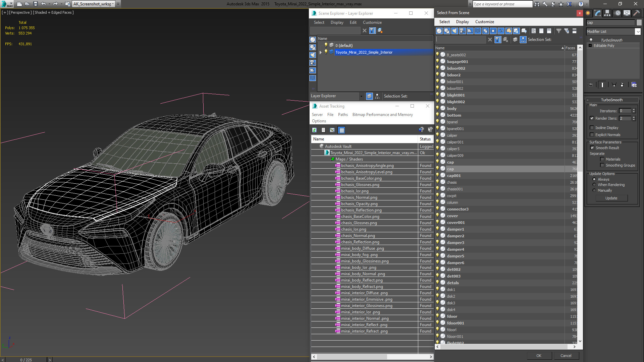Click the Select All list icon
The image size is (644, 362).
pyautogui.click(x=534, y=31)
